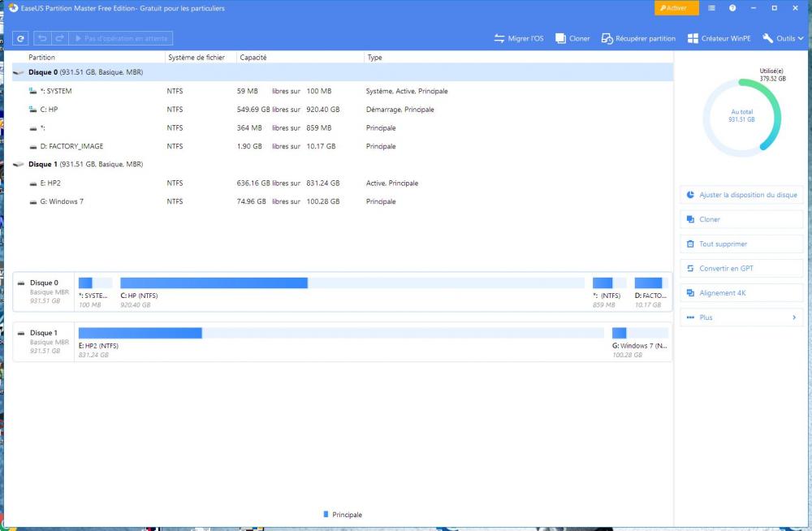
Task: Click the 920.40 GB capacity value
Action: [x=322, y=110]
